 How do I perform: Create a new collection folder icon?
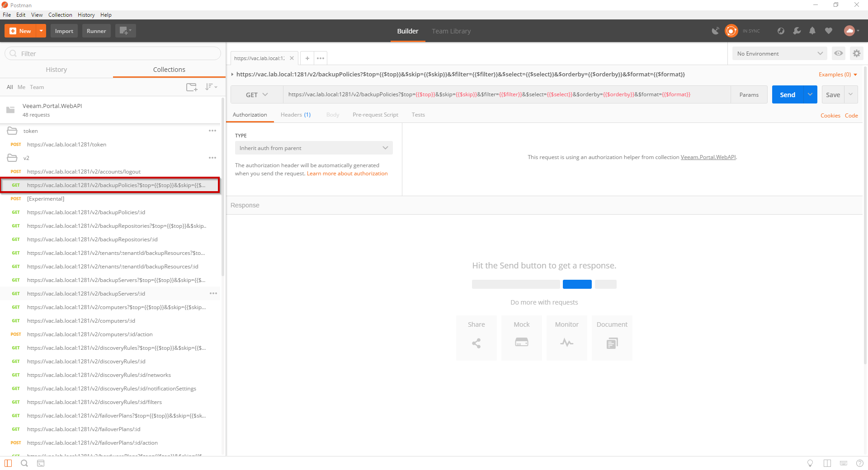pyautogui.click(x=192, y=87)
